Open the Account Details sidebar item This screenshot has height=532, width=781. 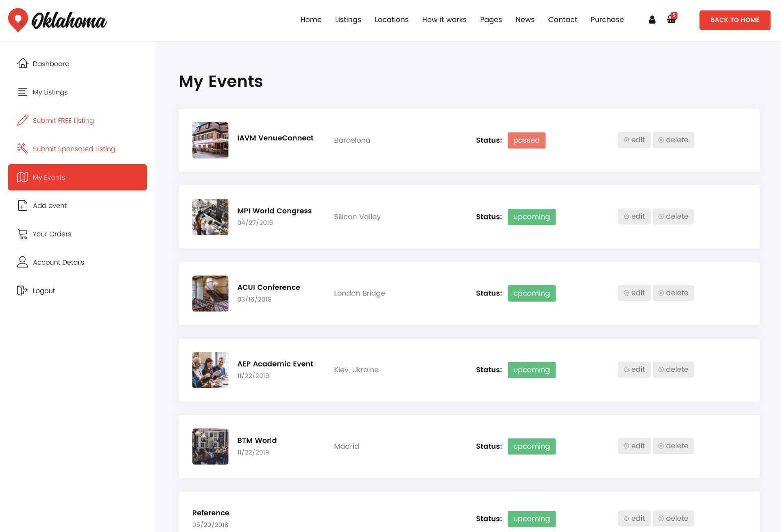(x=58, y=263)
